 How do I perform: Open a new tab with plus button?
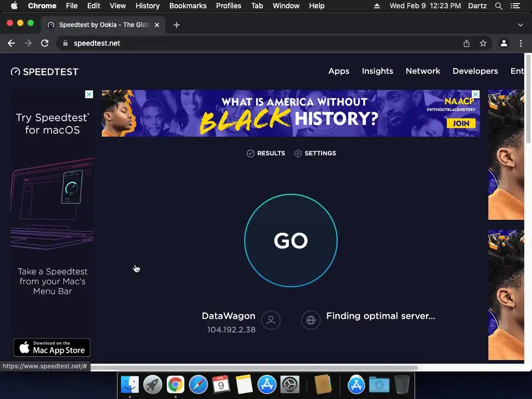pyautogui.click(x=177, y=25)
